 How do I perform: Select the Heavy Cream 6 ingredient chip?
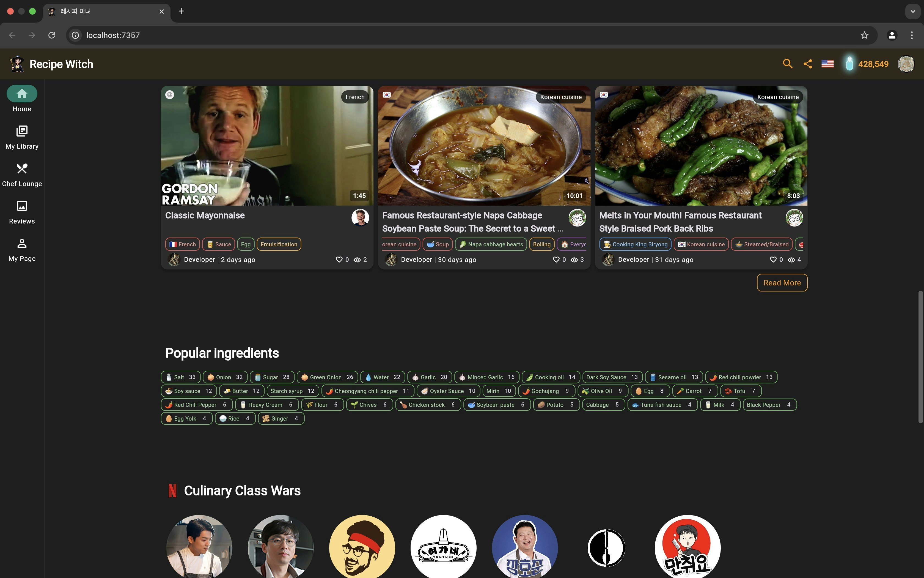[266, 405]
